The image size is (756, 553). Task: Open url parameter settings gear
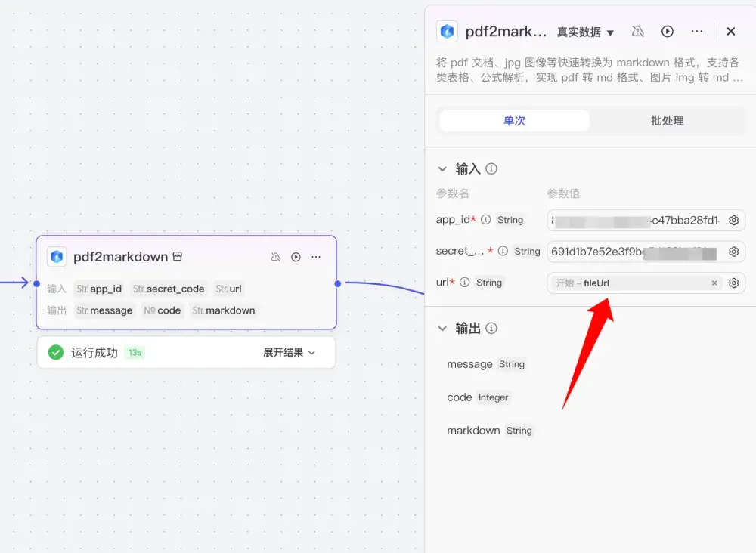click(x=733, y=283)
